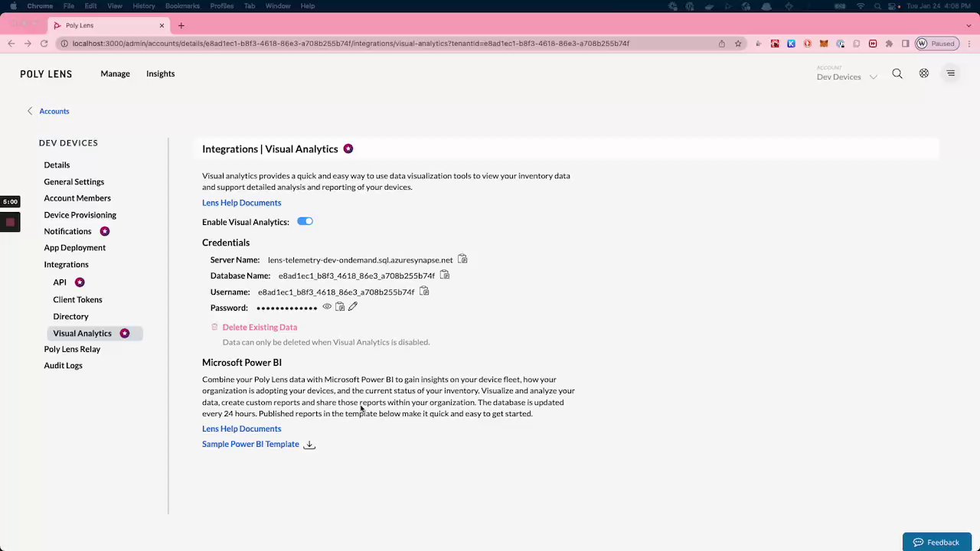Image resolution: width=980 pixels, height=551 pixels.
Task: Edit the password with pencil icon
Action: pos(353,307)
